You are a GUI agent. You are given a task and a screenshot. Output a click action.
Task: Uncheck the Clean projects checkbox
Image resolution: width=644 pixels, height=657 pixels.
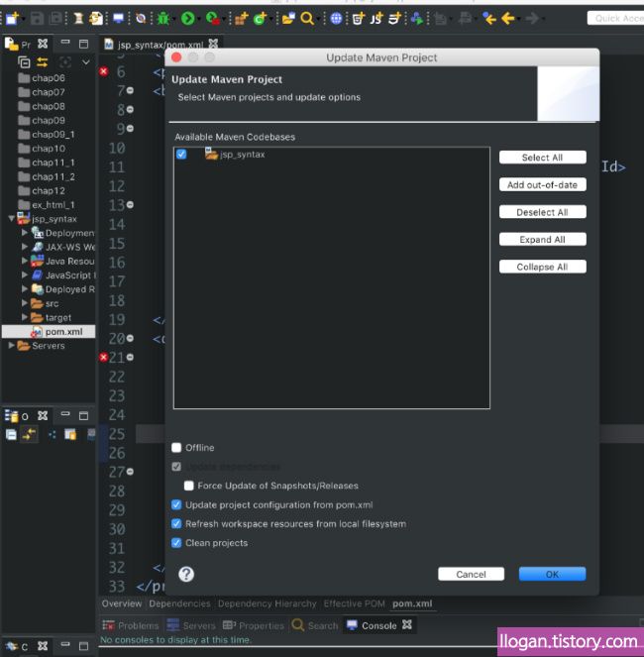pos(176,543)
